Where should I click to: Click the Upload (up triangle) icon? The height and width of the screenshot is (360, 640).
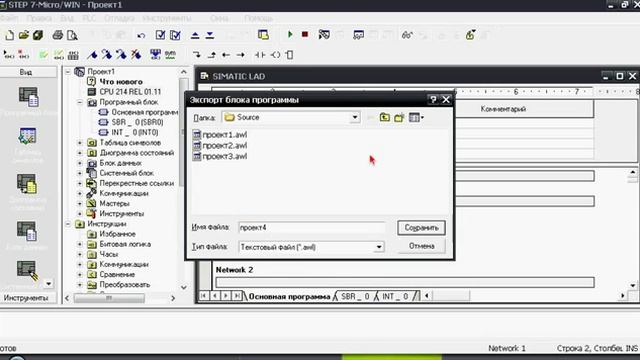tap(195, 36)
